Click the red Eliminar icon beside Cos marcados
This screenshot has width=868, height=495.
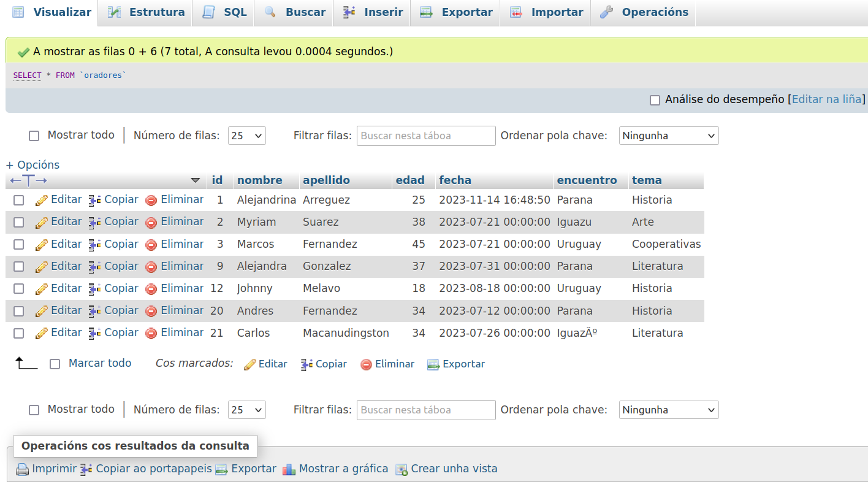point(366,364)
